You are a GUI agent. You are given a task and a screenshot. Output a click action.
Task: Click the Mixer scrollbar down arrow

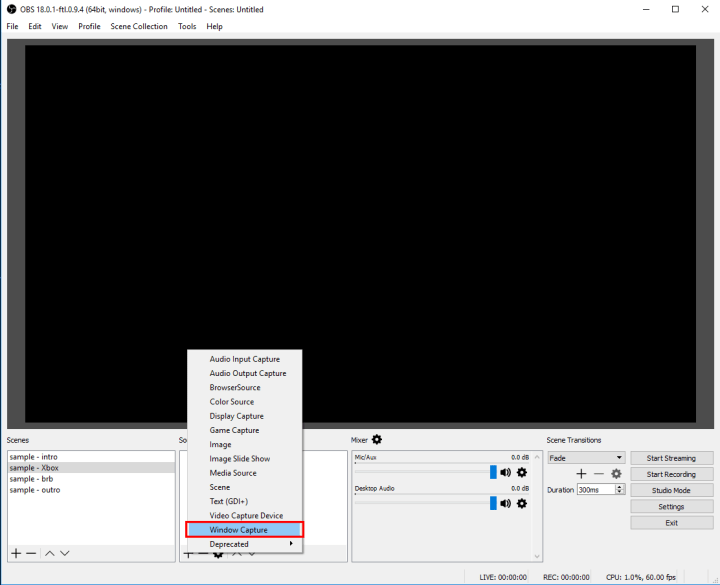click(537, 557)
